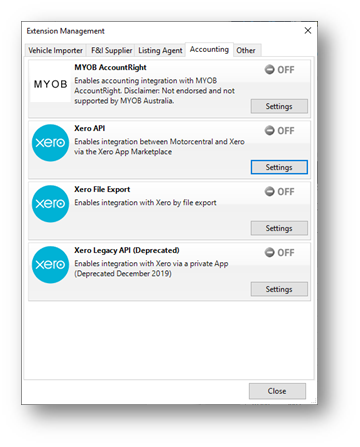Open the Other tab
The image size is (360, 447).
tap(246, 50)
